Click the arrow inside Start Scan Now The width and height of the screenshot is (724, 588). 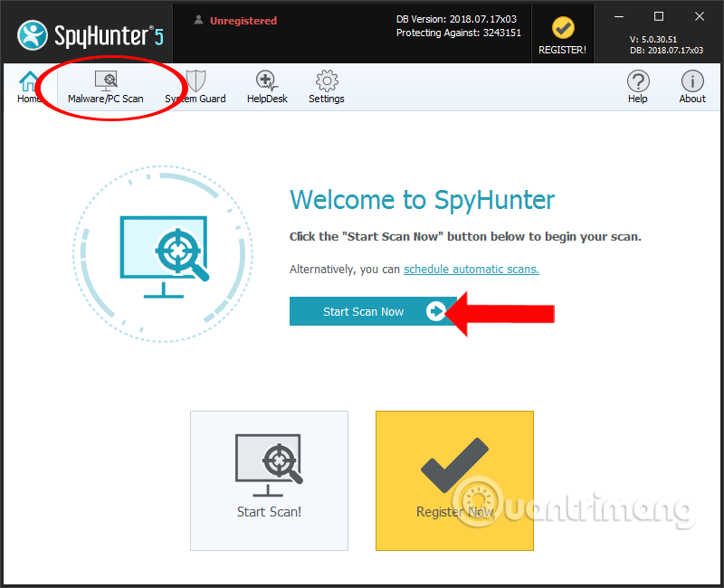(437, 311)
